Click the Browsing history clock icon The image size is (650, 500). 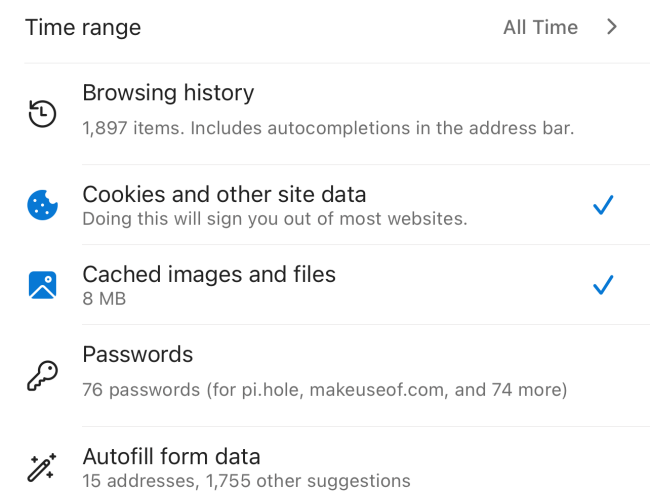click(x=42, y=114)
